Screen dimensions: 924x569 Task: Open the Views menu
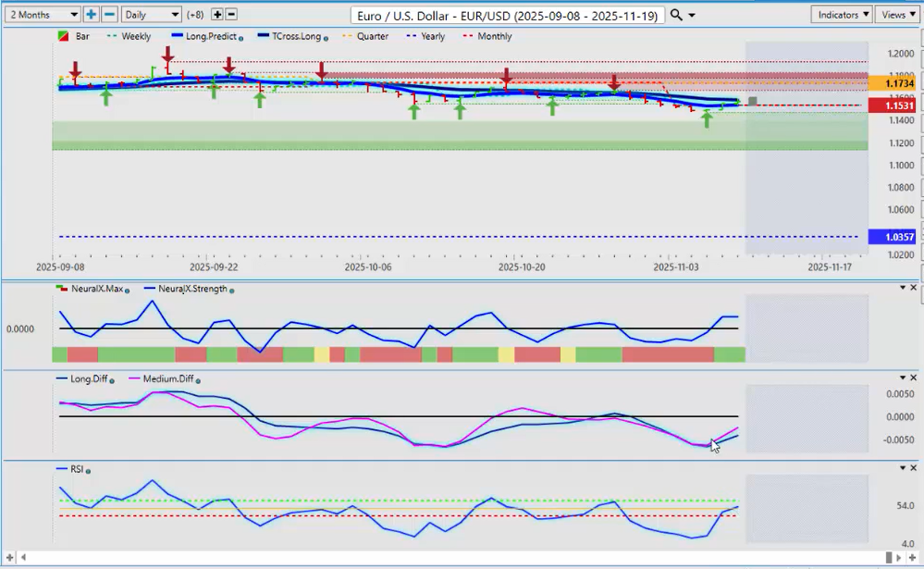(x=898, y=15)
